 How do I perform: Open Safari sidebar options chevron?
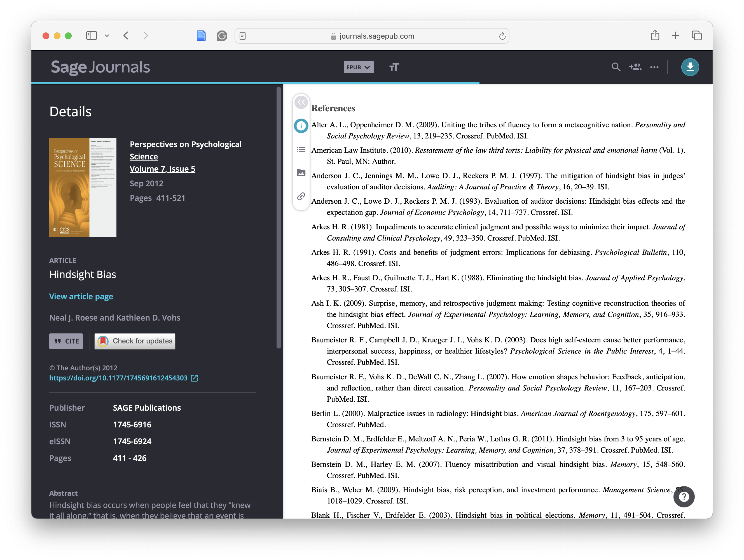click(x=107, y=36)
